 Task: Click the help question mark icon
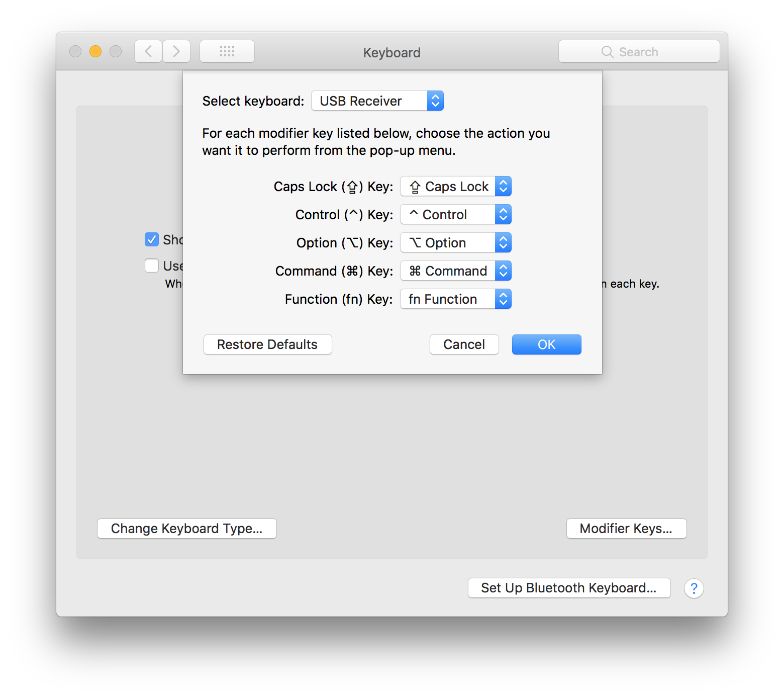(694, 588)
